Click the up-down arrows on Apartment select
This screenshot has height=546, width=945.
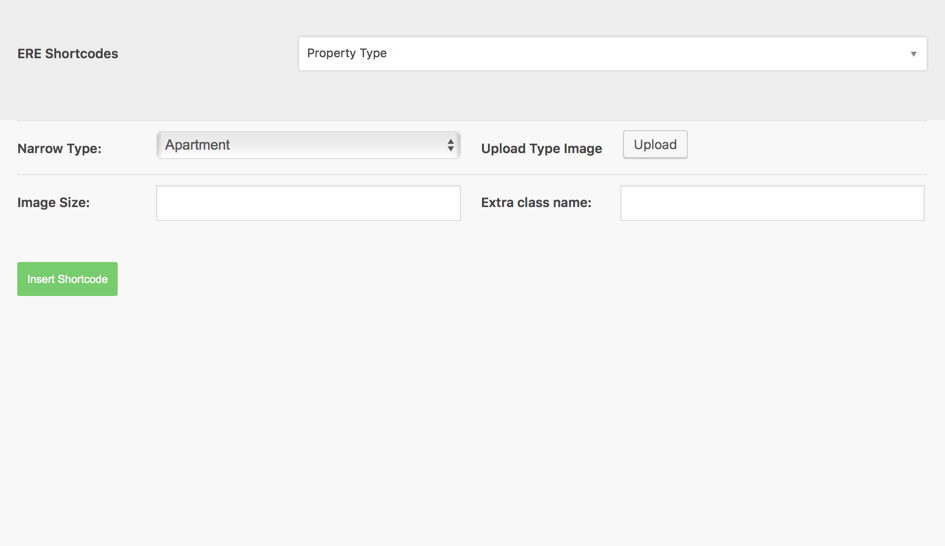click(x=450, y=145)
